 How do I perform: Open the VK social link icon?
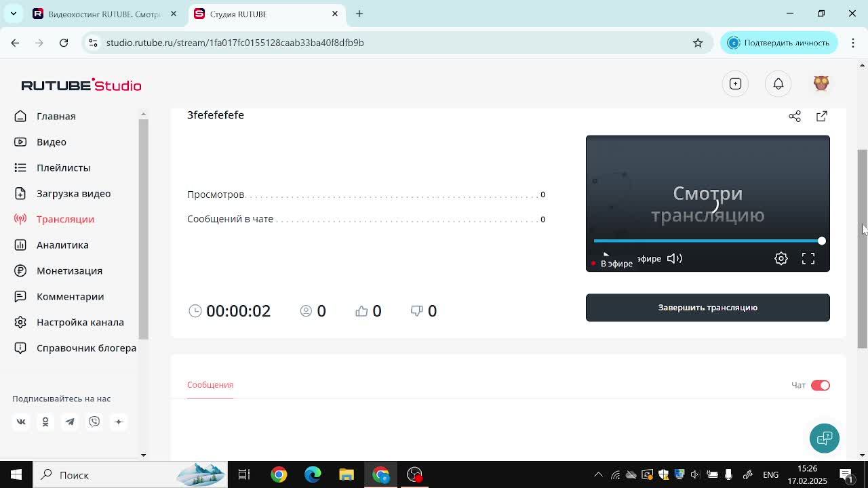pyautogui.click(x=21, y=422)
